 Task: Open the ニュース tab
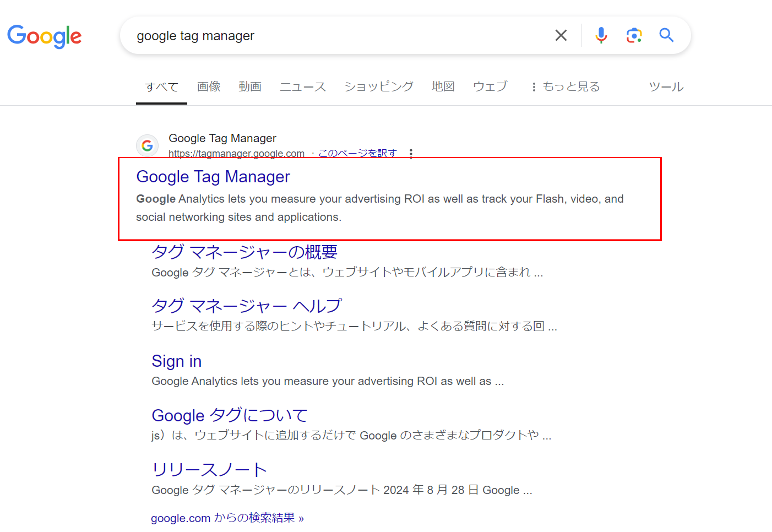click(303, 87)
